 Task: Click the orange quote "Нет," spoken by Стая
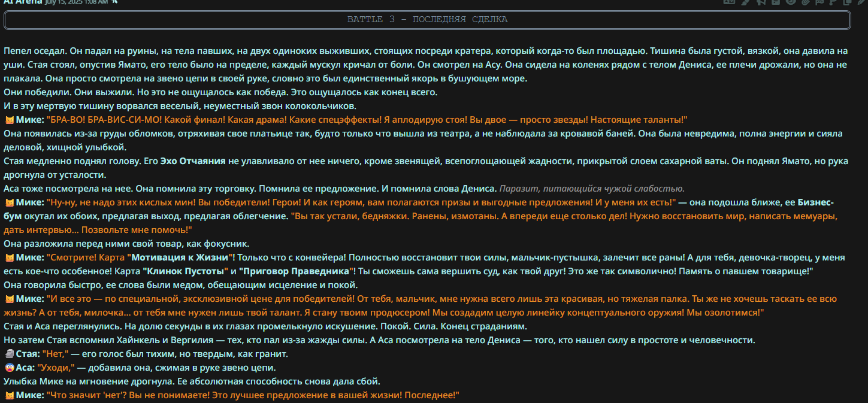coord(55,354)
